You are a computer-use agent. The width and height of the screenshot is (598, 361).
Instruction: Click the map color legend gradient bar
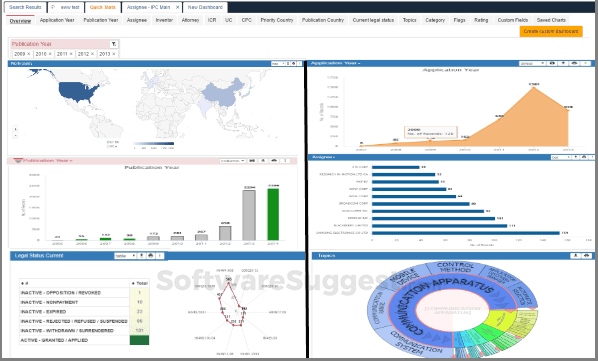coord(153,144)
